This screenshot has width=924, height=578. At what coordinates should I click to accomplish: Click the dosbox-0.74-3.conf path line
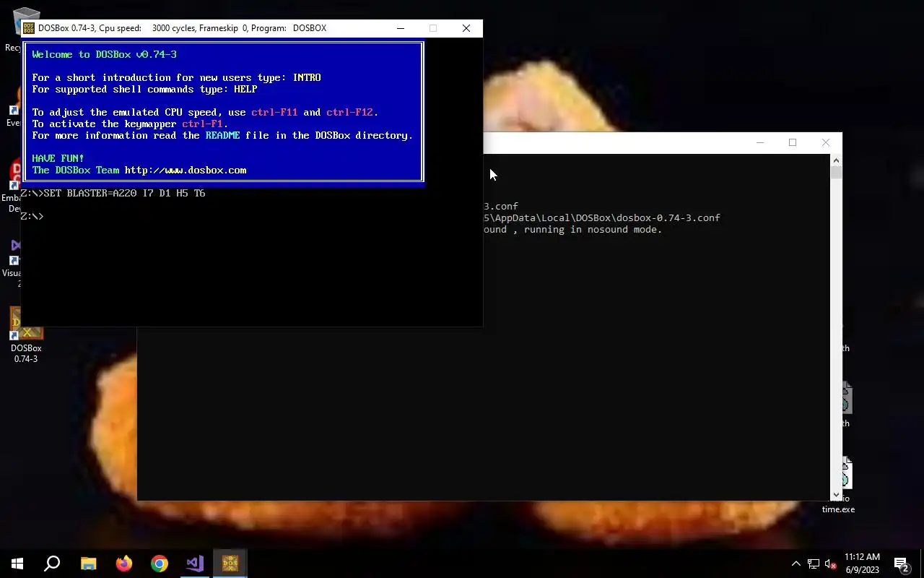tap(602, 218)
